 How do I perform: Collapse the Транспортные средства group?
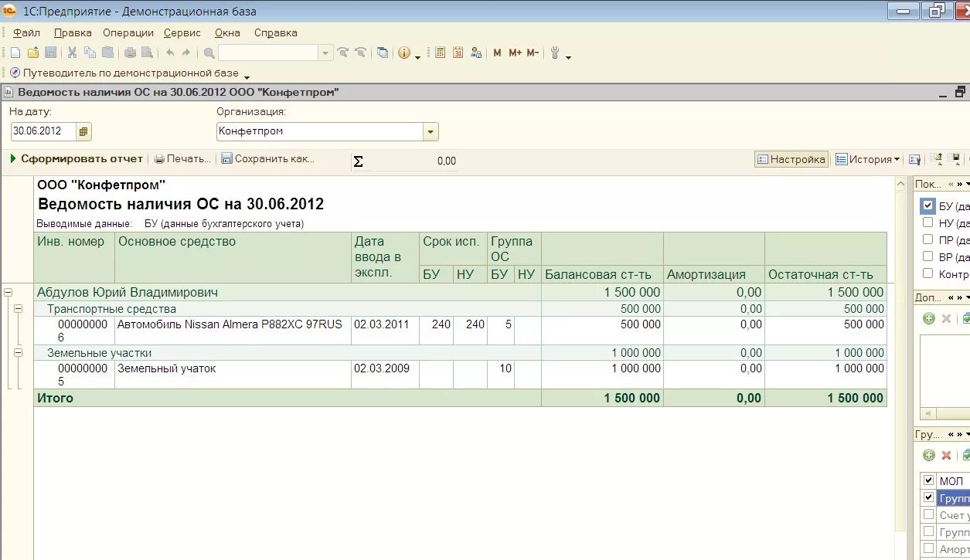click(18, 308)
